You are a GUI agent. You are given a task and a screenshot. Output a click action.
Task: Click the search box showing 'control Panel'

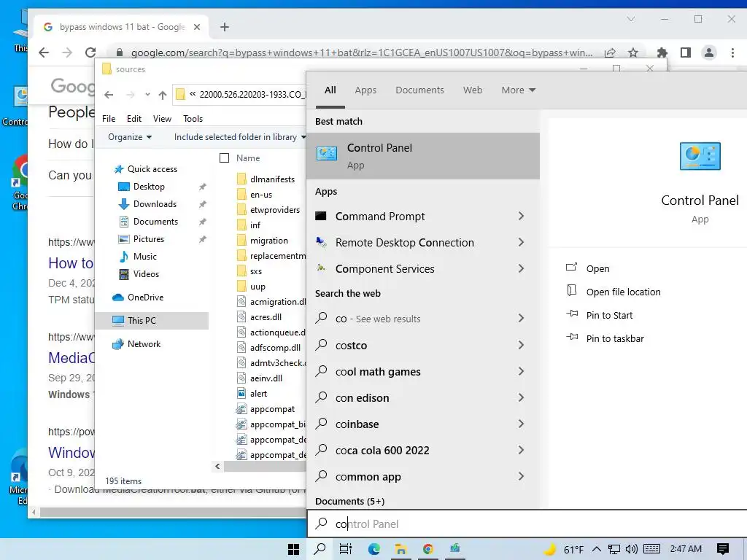coord(527,524)
